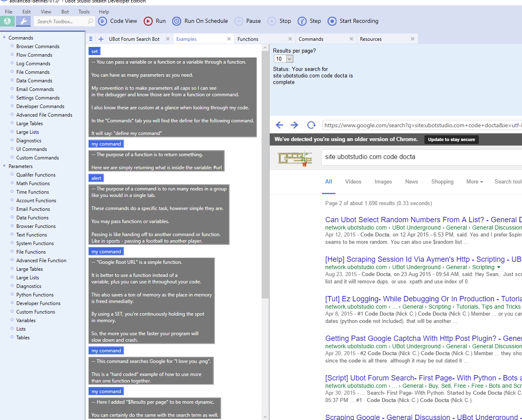The image size is (522, 420).
Task: Open the Bot menu
Action: (65, 12)
